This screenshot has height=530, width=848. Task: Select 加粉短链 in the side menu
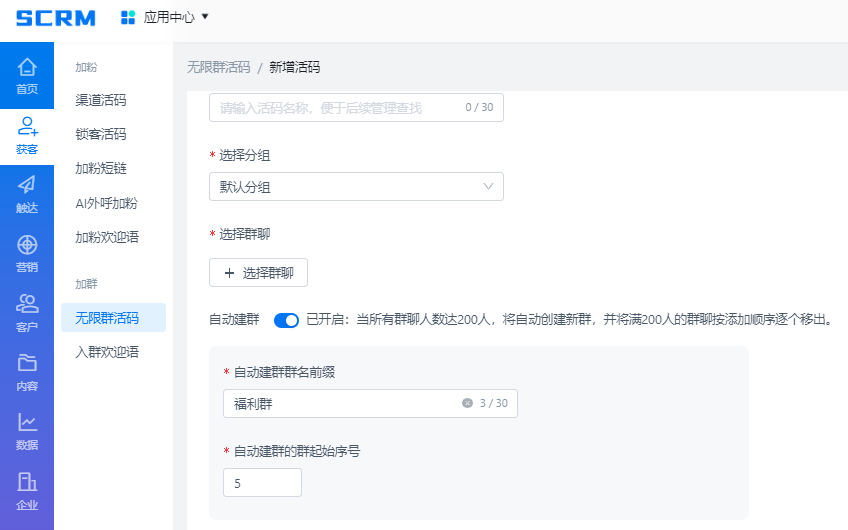(101, 168)
